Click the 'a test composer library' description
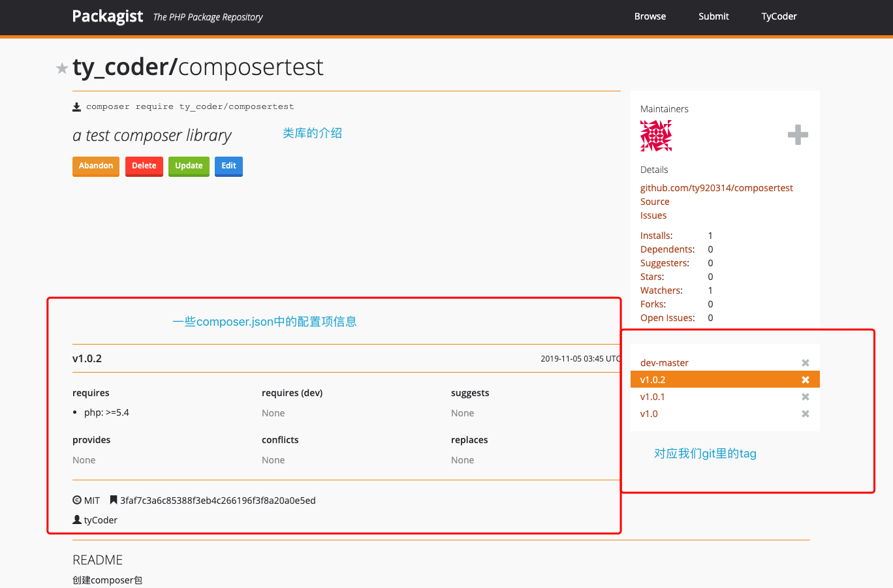Screen dimensions: 893x588 152,135
